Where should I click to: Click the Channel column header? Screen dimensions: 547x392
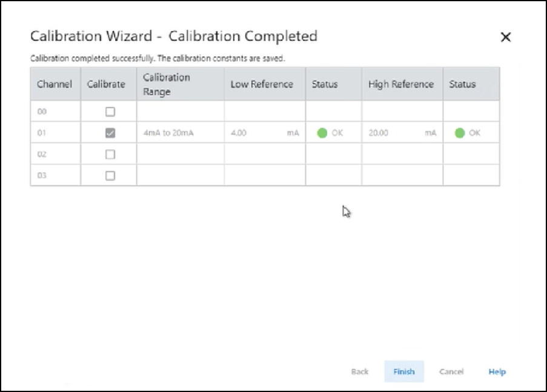pos(55,84)
